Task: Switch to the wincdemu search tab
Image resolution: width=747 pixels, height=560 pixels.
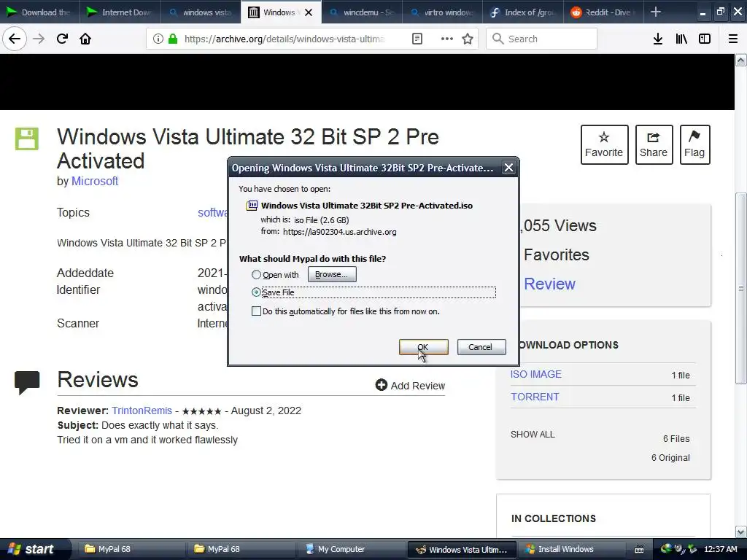Action: click(x=362, y=12)
